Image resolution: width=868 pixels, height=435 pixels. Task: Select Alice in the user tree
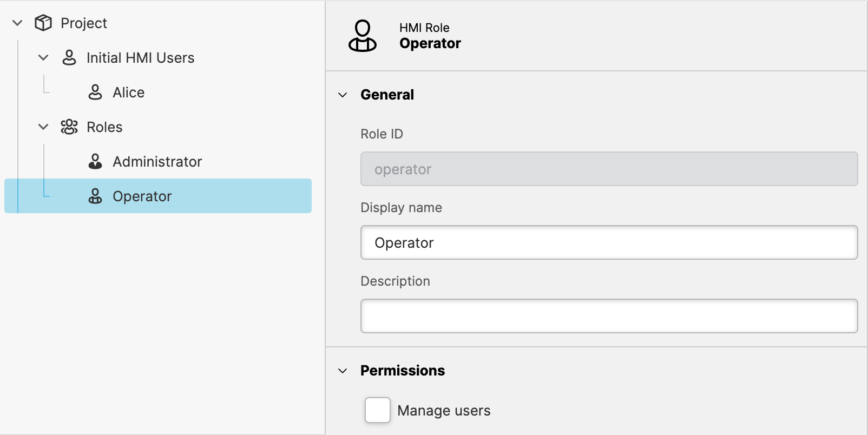129,93
